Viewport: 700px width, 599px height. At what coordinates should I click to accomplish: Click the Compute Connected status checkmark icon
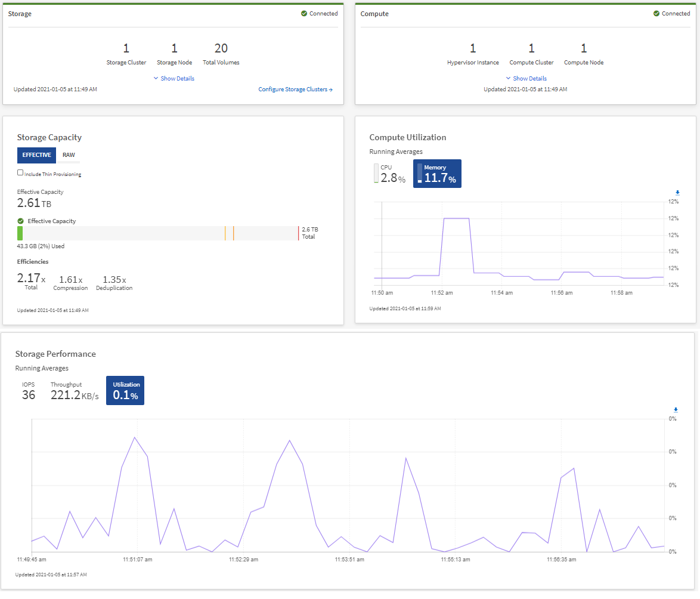(656, 14)
